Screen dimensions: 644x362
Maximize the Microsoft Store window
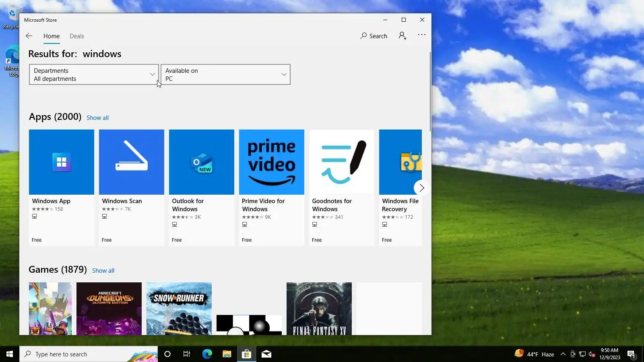[x=404, y=20]
